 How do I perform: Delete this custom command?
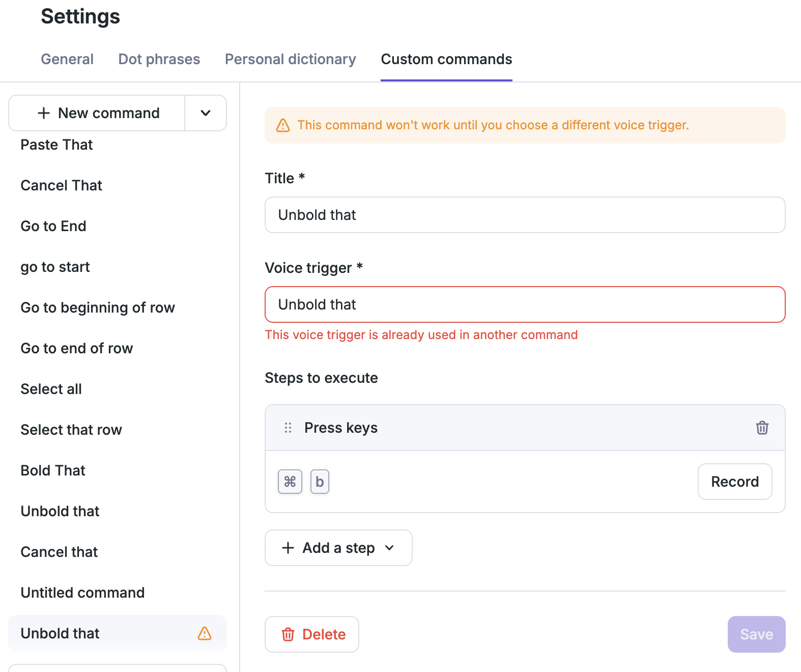[312, 634]
